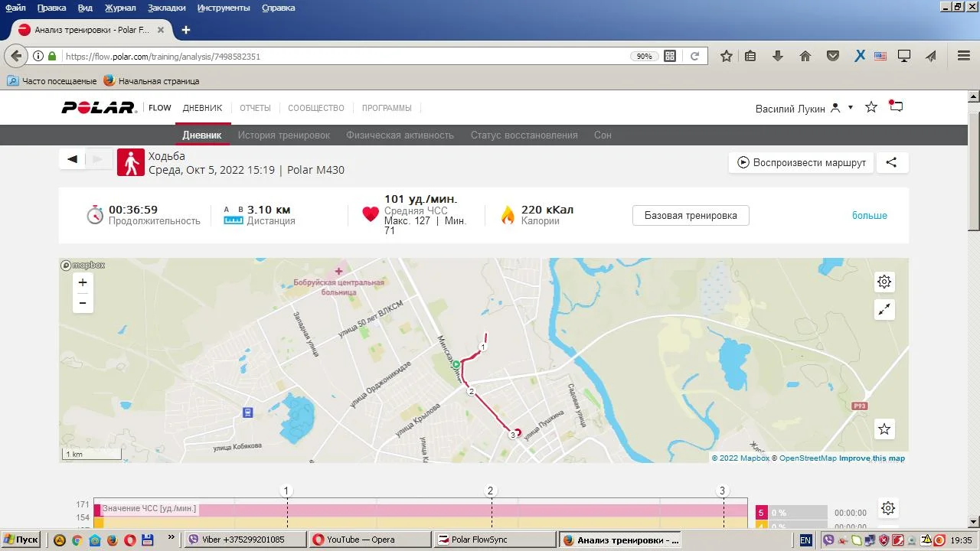Open the Часто посещаемые bookmarks folder
The height and width of the screenshot is (551, 980).
pos(52,80)
